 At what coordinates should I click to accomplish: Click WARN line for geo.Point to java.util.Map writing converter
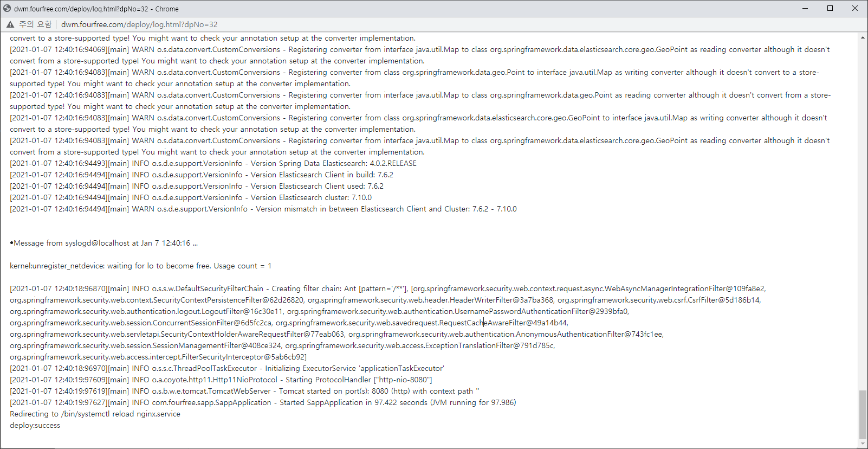pos(414,78)
